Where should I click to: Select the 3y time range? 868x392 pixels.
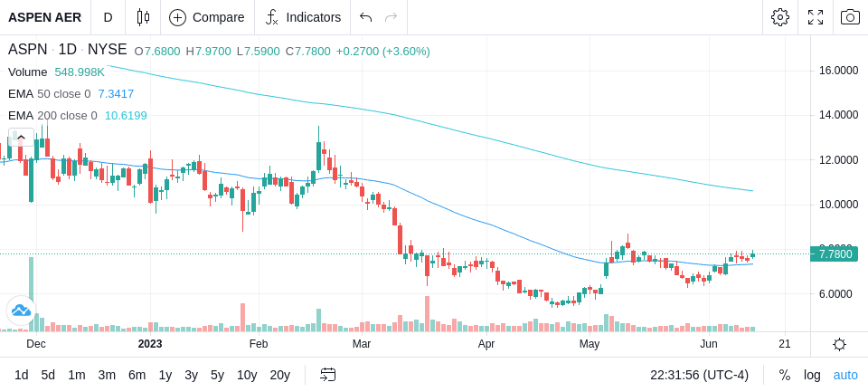[x=191, y=376]
